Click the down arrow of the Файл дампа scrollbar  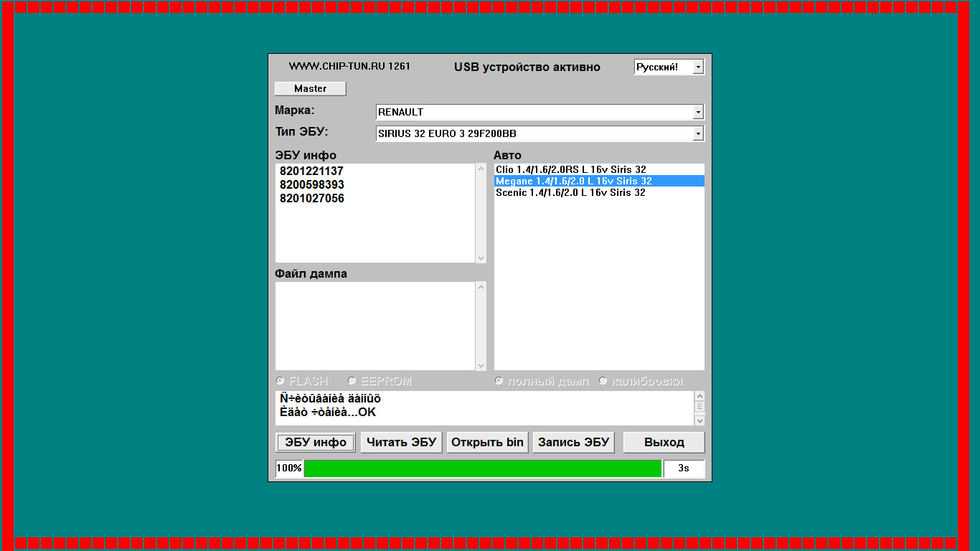point(481,365)
